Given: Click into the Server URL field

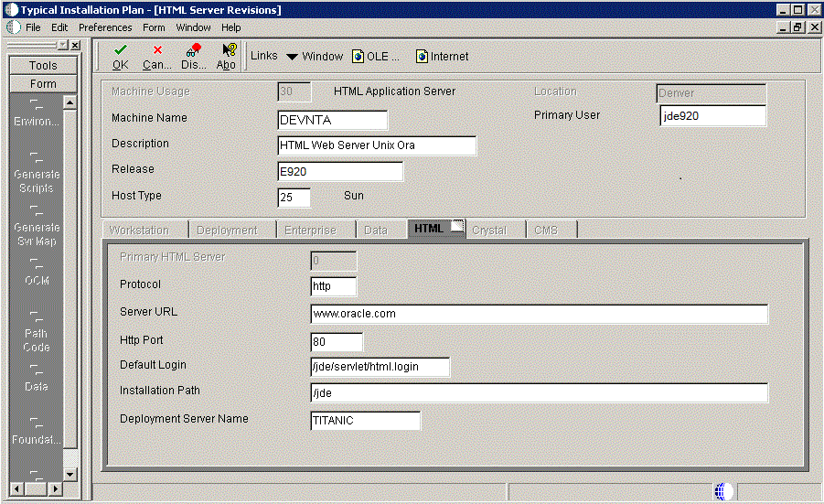Looking at the screenshot, I should (x=540, y=314).
